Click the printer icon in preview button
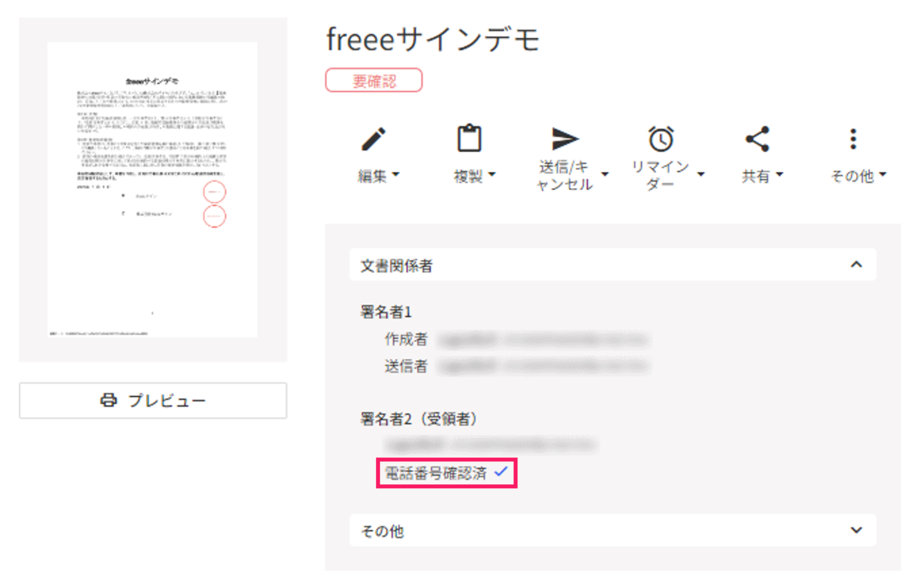924x587 pixels. pos(109,400)
